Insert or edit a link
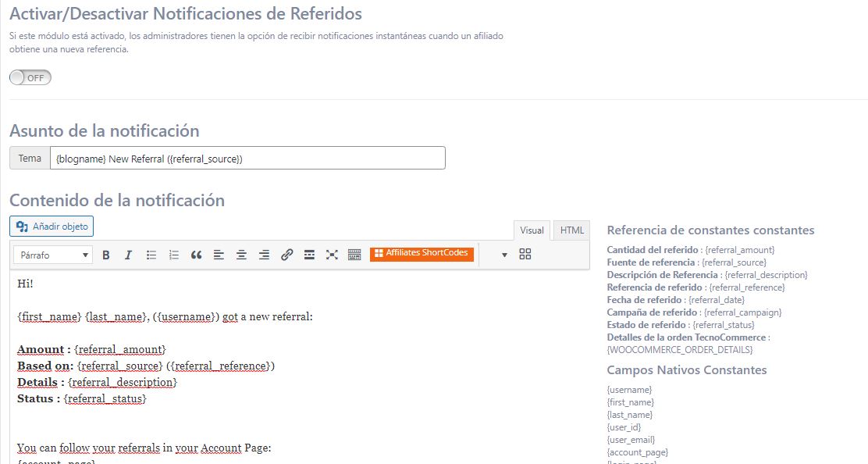The width and height of the screenshot is (868, 464). [286, 255]
